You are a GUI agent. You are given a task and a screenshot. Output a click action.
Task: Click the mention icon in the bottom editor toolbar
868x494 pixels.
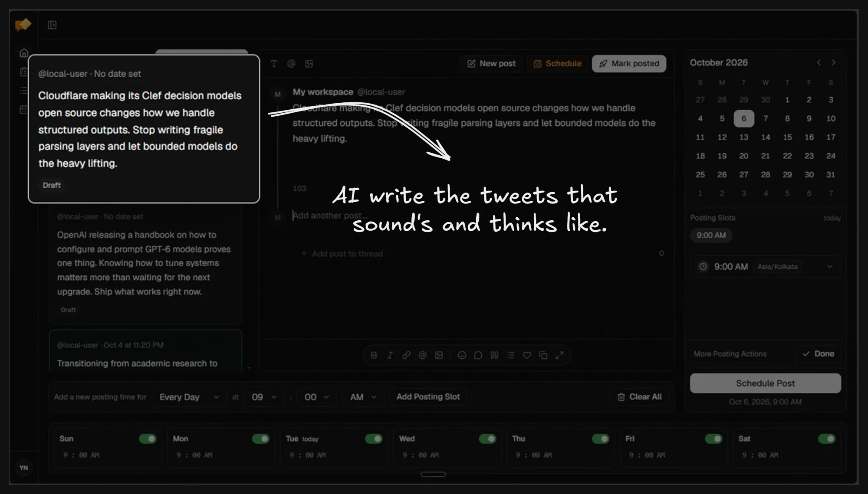coord(422,355)
